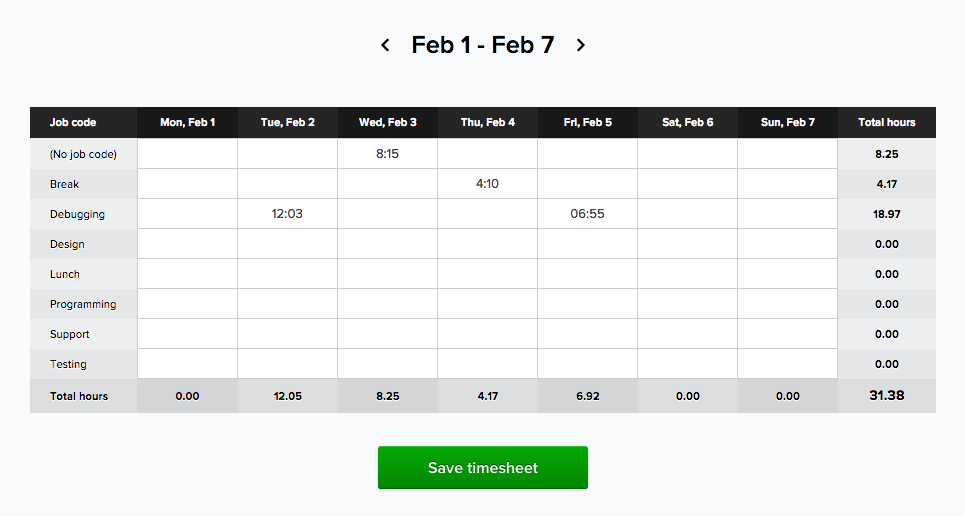Click the Break cell for Mon, Feb 1
The width and height of the screenshot is (965, 516).
click(x=187, y=184)
